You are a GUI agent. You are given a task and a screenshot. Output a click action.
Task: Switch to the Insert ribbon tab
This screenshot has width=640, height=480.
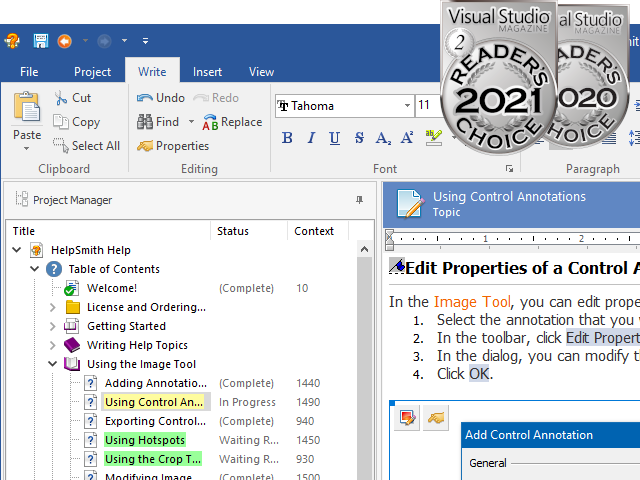click(207, 72)
